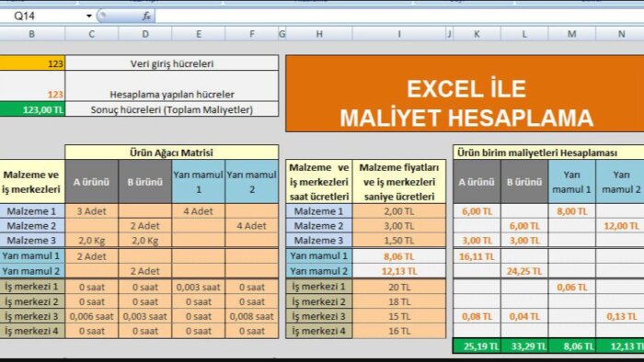Viewport: 644px width, 362px height.
Task: Click the '16 TL' İş merkezi 4 rate
Action: [x=398, y=331]
